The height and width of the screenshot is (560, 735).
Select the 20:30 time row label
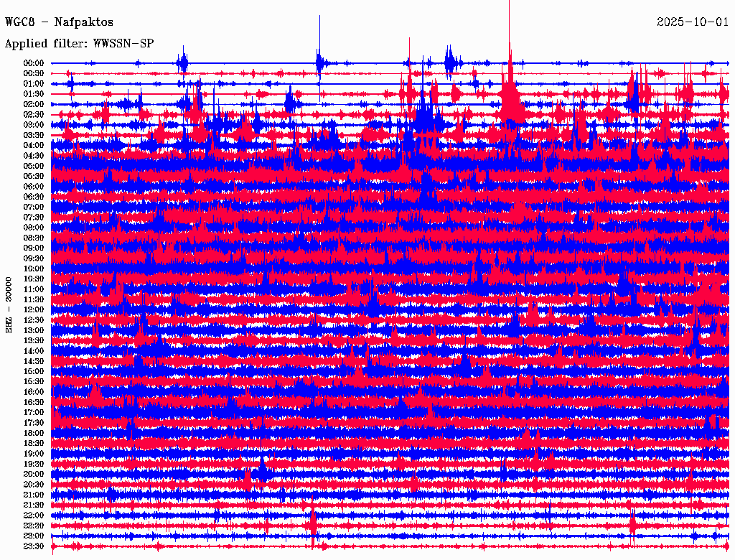pyautogui.click(x=34, y=485)
